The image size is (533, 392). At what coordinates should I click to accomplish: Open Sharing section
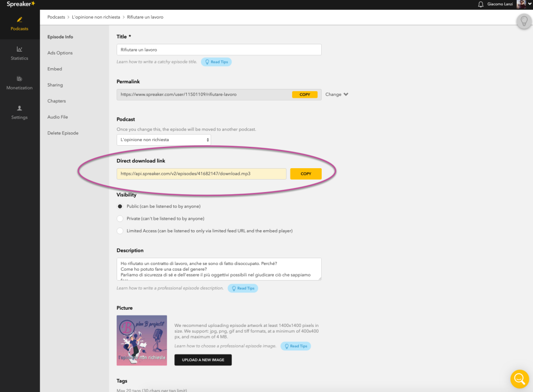coord(55,85)
